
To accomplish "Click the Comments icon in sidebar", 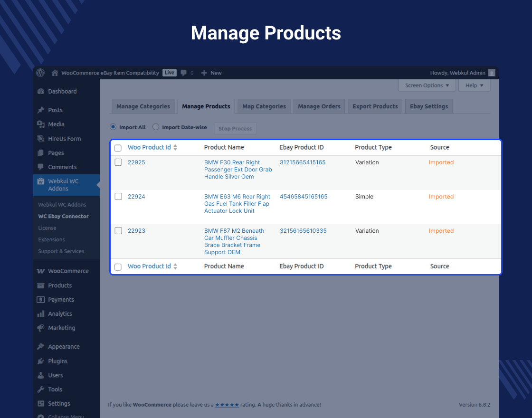I will click(x=41, y=167).
